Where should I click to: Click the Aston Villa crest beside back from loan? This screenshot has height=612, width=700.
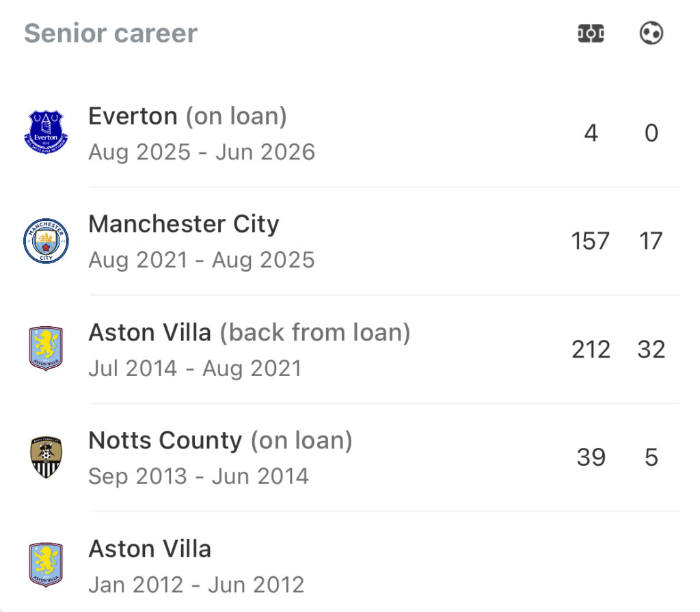click(x=46, y=349)
